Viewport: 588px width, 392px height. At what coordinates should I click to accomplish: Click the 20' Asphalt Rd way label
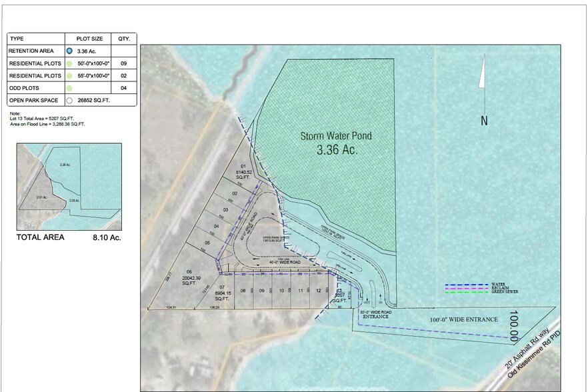click(x=527, y=348)
